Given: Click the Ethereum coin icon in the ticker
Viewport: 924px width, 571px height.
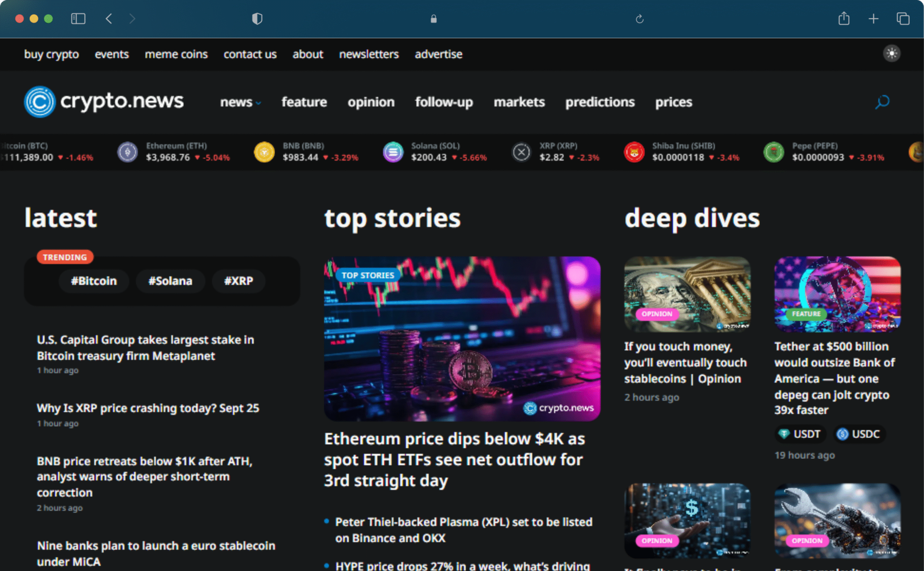Looking at the screenshot, I should click(x=128, y=152).
